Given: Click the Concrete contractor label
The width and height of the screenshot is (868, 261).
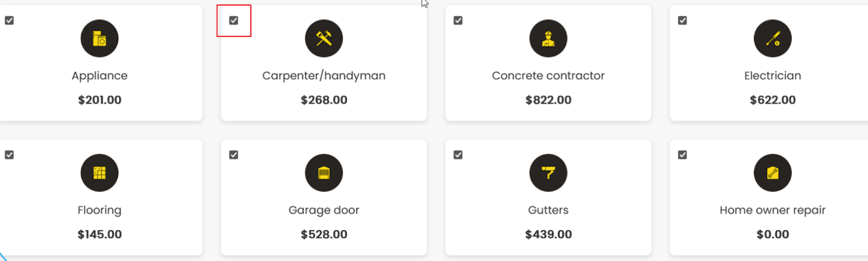Looking at the screenshot, I should [x=548, y=76].
